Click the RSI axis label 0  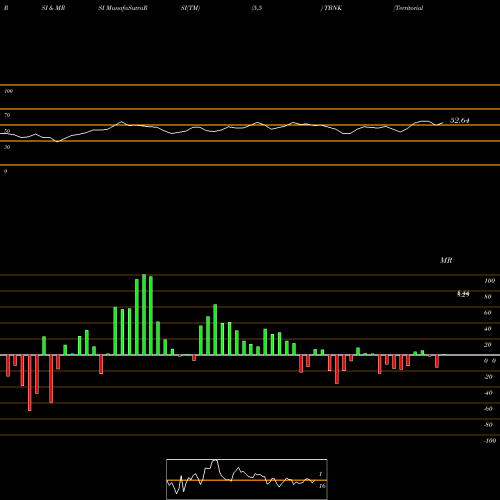coord(5,171)
